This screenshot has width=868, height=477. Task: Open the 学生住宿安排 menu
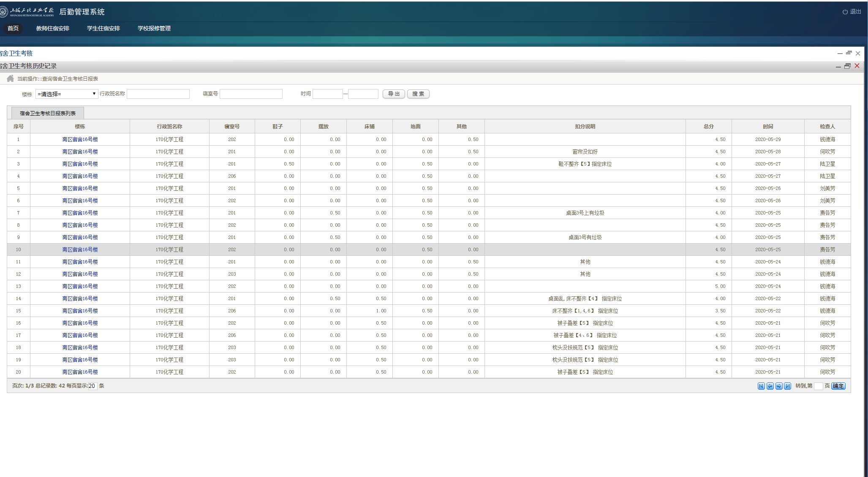pos(103,28)
